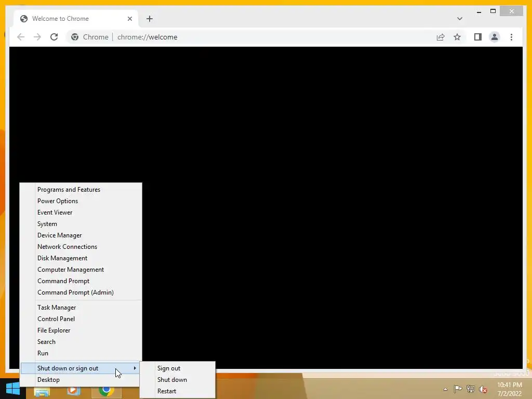Screen dimensions: 532x399
Task: Open File Explorer from the menu
Action: point(81,330)
